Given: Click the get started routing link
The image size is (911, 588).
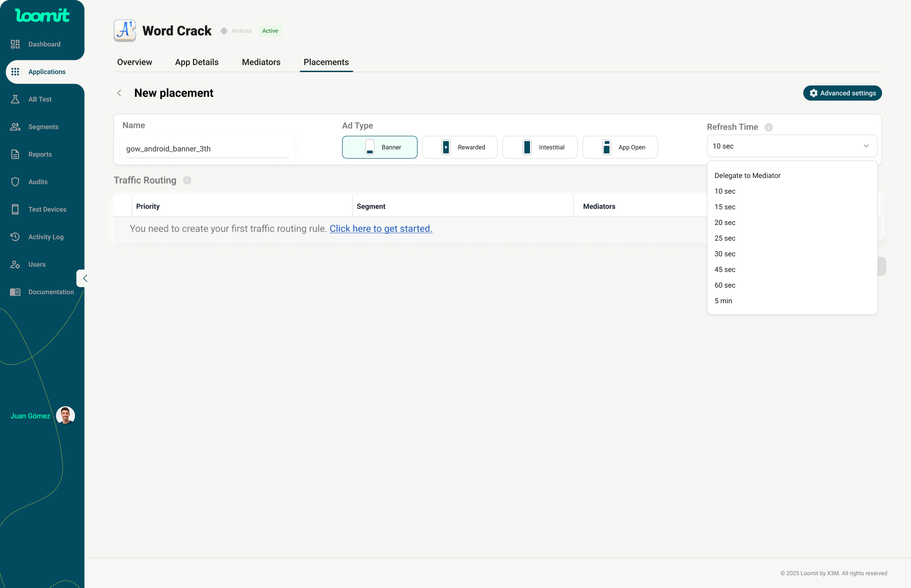Looking at the screenshot, I should pos(381,229).
